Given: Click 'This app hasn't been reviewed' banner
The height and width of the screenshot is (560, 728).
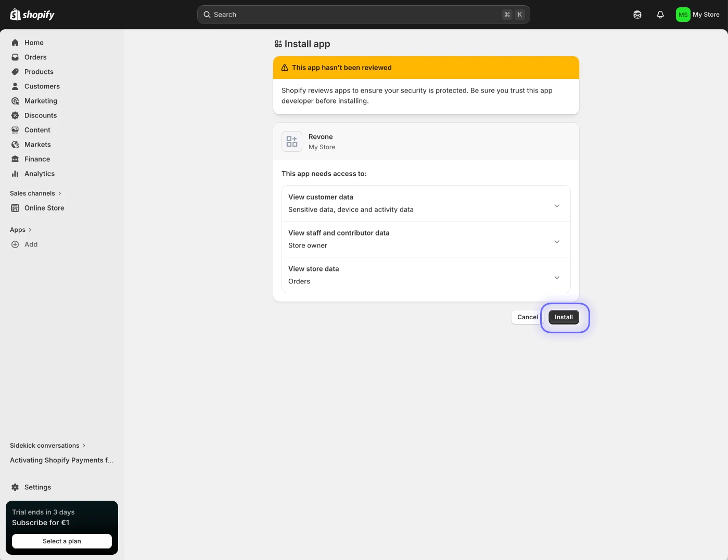Looking at the screenshot, I should [x=426, y=68].
